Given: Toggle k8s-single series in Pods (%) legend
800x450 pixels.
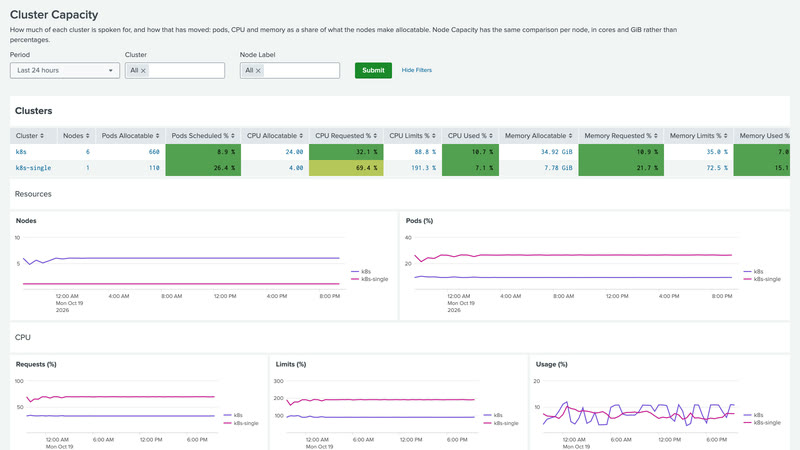Looking at the screenshot, I should [762, 279].
